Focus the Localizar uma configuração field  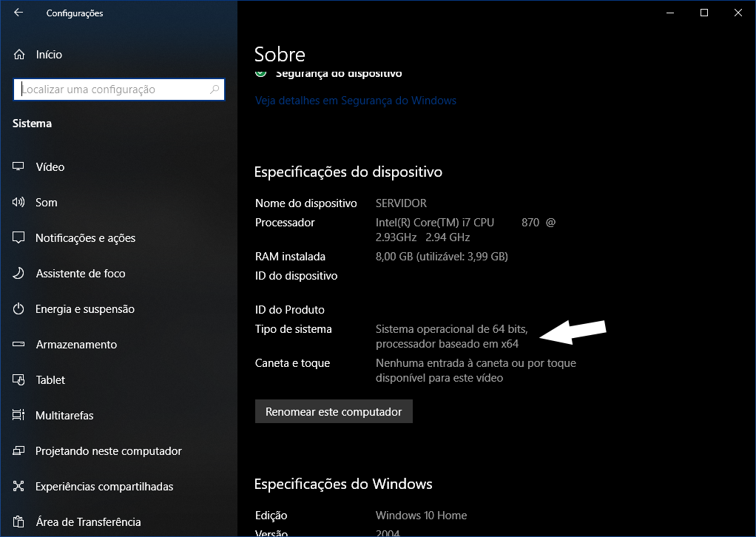pos(119,89)
